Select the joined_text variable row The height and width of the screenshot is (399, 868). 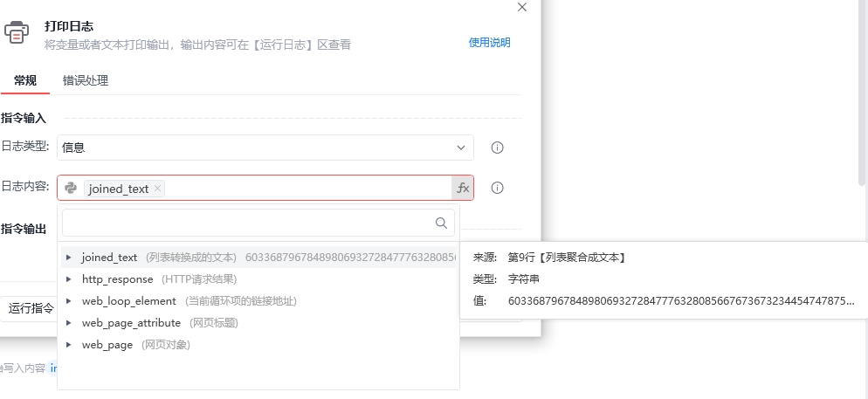click(258, 258)
